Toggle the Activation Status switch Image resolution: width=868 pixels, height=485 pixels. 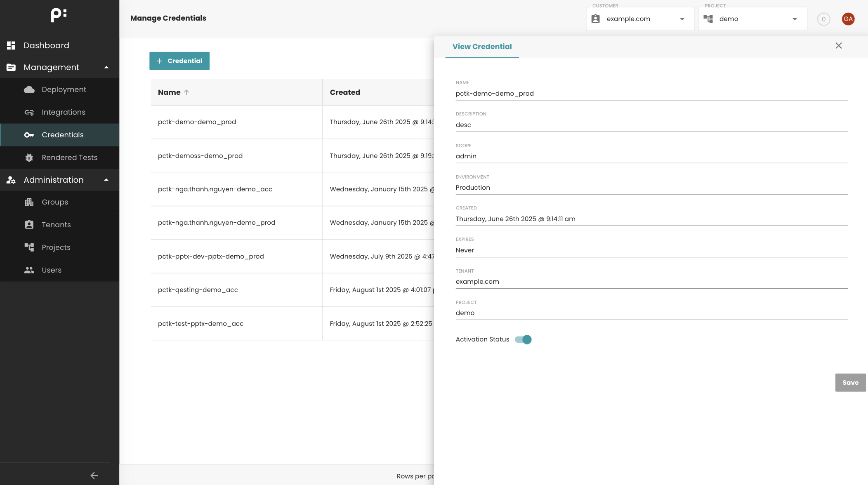(523, 339)
